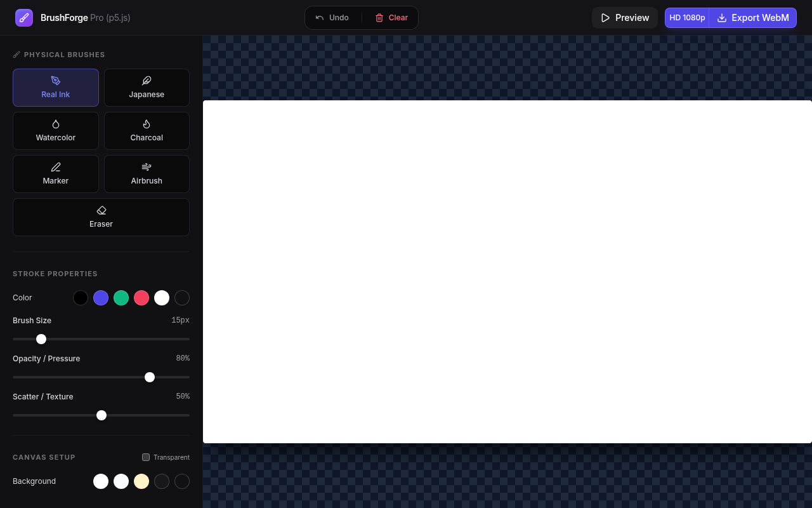Adjust the Brush Size slider

pyautogui.click(x=41, y=339)
